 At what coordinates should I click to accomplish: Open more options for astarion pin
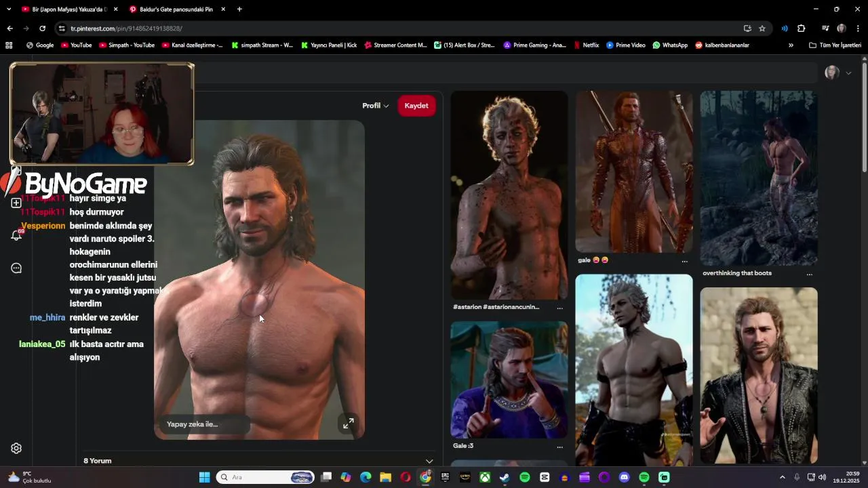pyautogui.click(x=559, y=308)
